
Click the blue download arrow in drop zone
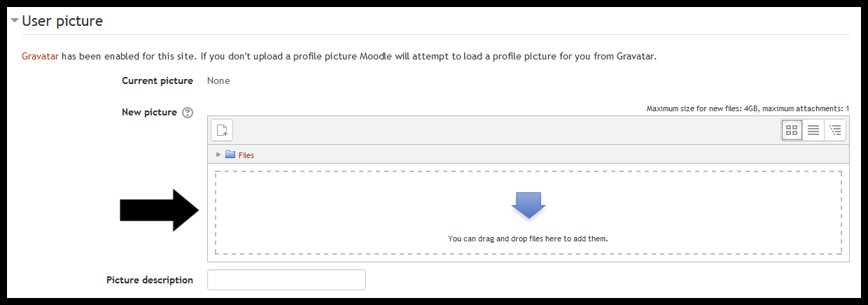click(x=528, y=204)
